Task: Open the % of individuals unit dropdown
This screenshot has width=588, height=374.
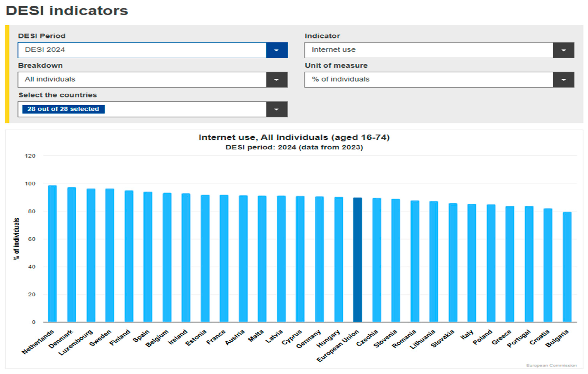Action: pyautogui.click(x=428, y=80)
